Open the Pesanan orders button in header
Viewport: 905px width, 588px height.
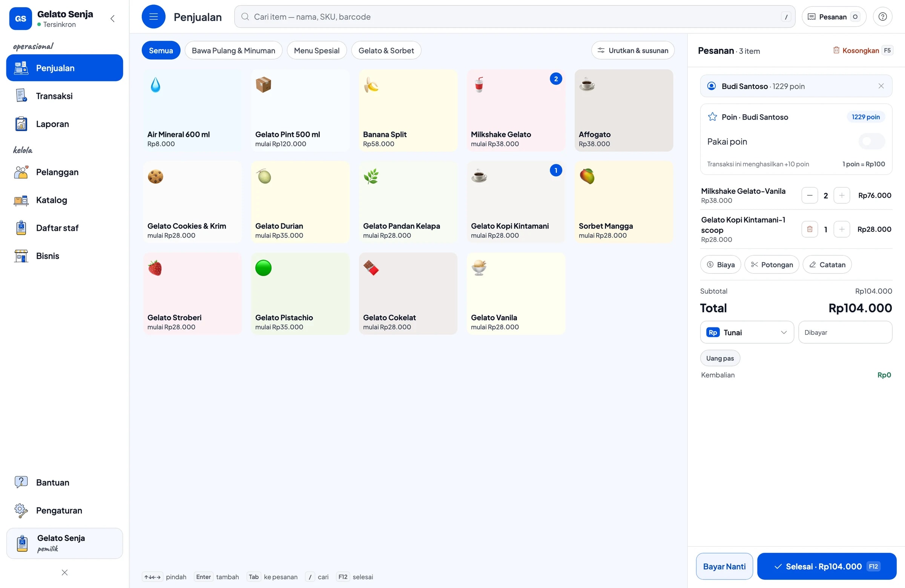tap(834, 17)
